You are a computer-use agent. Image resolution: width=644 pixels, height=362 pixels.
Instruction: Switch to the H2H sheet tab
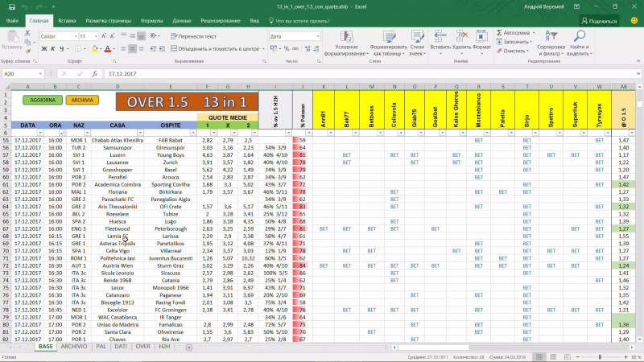pyautogui.click(x=164, y=347)
